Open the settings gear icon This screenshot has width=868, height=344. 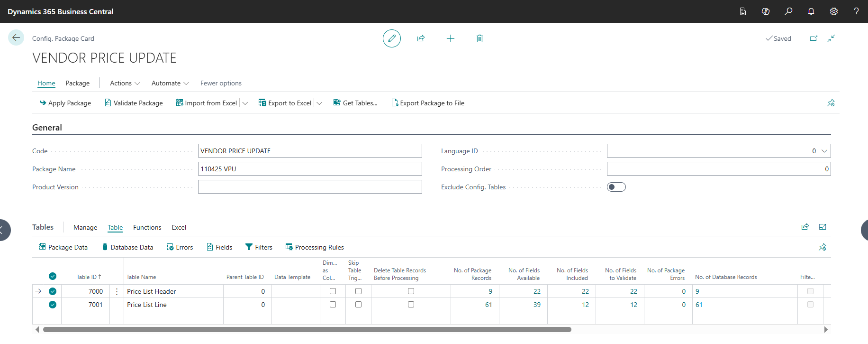tap(834, 11)
